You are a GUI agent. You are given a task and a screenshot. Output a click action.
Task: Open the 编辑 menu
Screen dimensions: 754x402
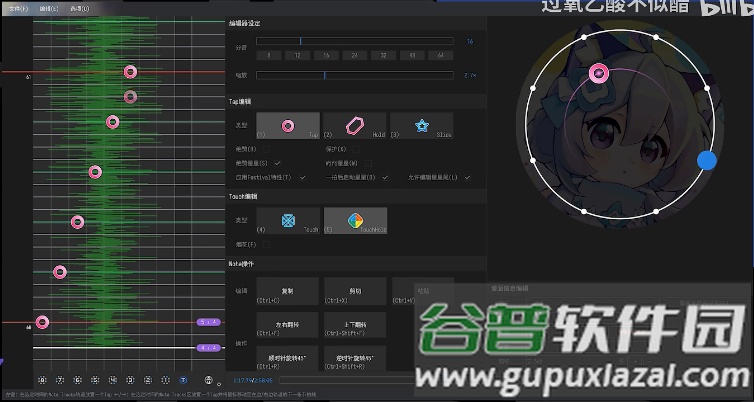pos(46,7)
